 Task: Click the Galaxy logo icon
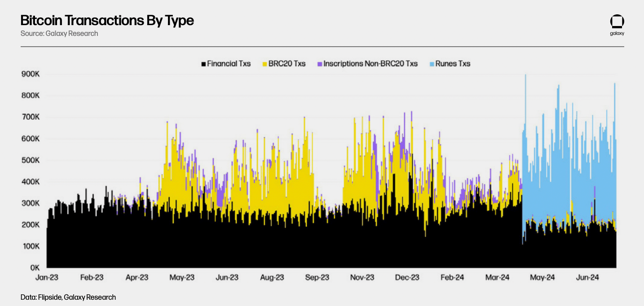tap(617, 22)
